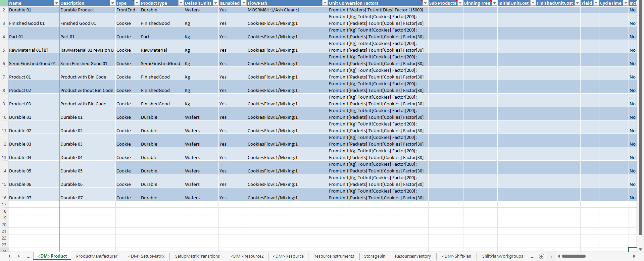Select the 'SemiFinishedGood' ProductType cell

(x=162, y=60)
